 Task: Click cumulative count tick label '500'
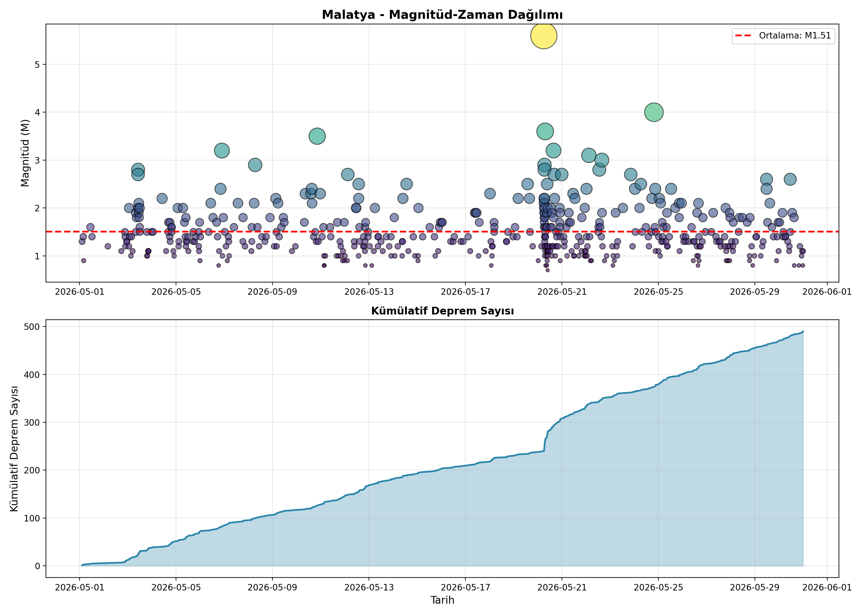click(32, 326)
